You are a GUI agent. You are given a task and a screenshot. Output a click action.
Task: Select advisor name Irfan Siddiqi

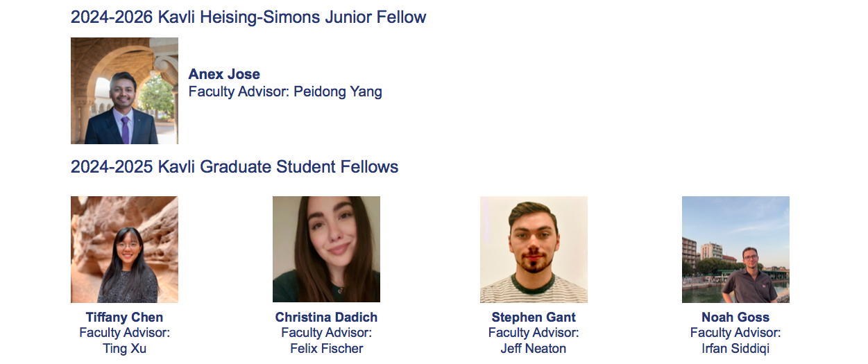coord(735,348)
